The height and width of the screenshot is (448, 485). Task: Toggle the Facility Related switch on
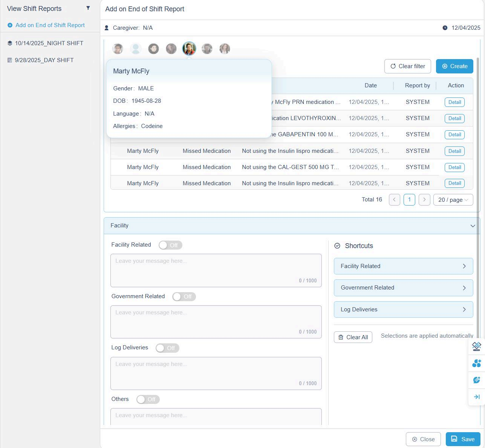tap(170, 245)
